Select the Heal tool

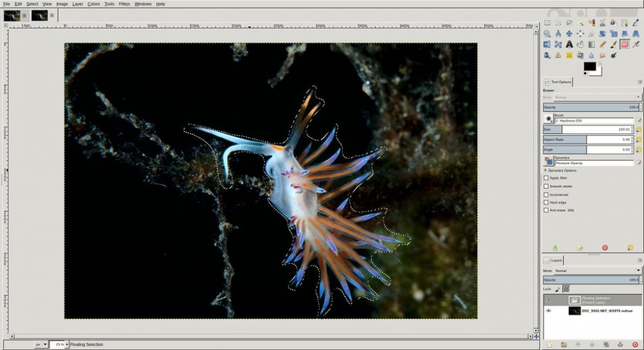(x=569, y=55)
